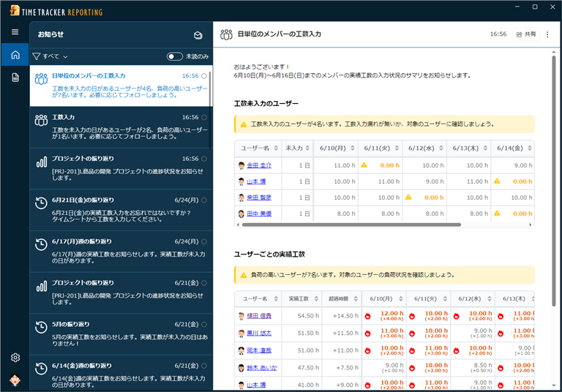Open the 植田 信貴 user link

pos(258,316)
